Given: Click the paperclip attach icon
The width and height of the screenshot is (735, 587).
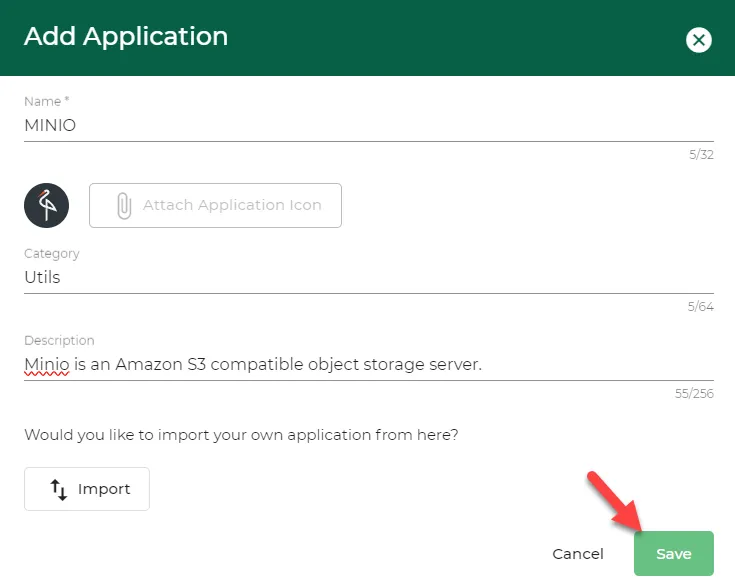Looking at the screenshot, I should click(124, 205).
